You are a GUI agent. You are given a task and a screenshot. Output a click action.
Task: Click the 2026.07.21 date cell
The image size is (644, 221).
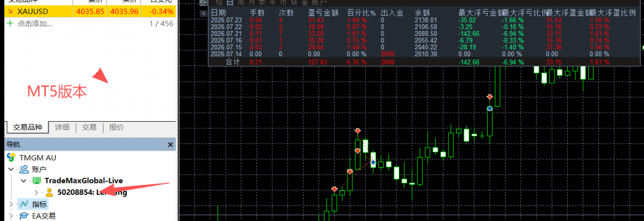pyautogui.click(x=226, y=34)
